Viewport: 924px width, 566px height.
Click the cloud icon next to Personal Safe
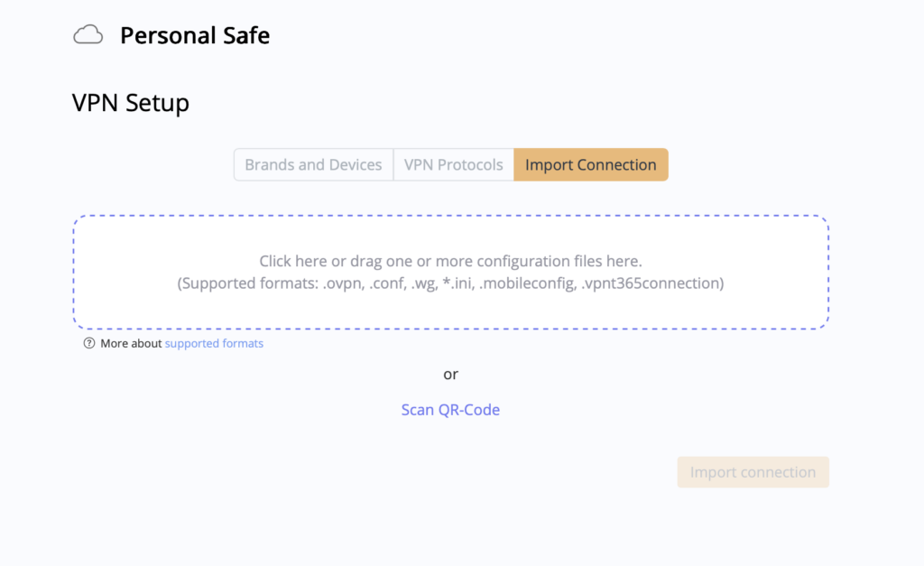[x=88, y=34]
